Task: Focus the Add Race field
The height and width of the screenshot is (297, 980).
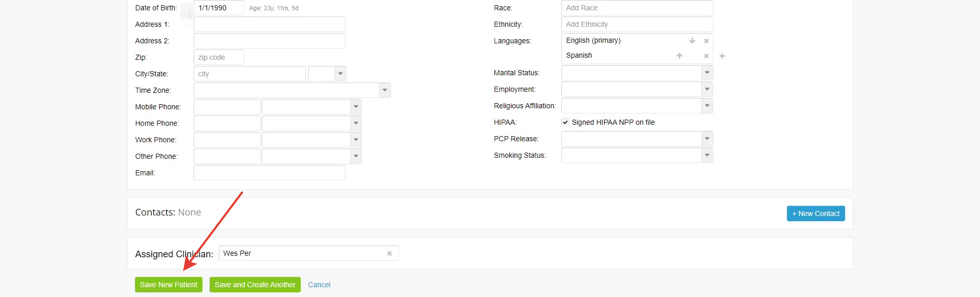Action: click(637, 8)
